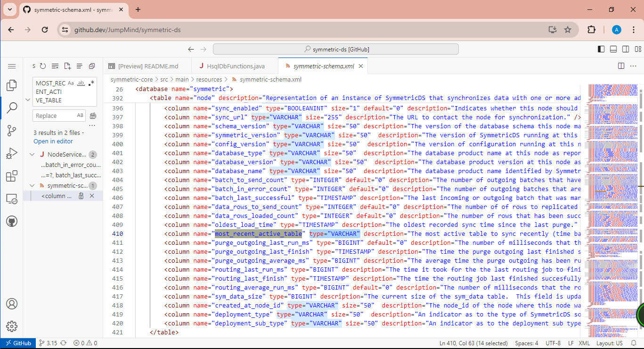
Task: Click the XML language mode in status bar
Action: pos(584,343)
